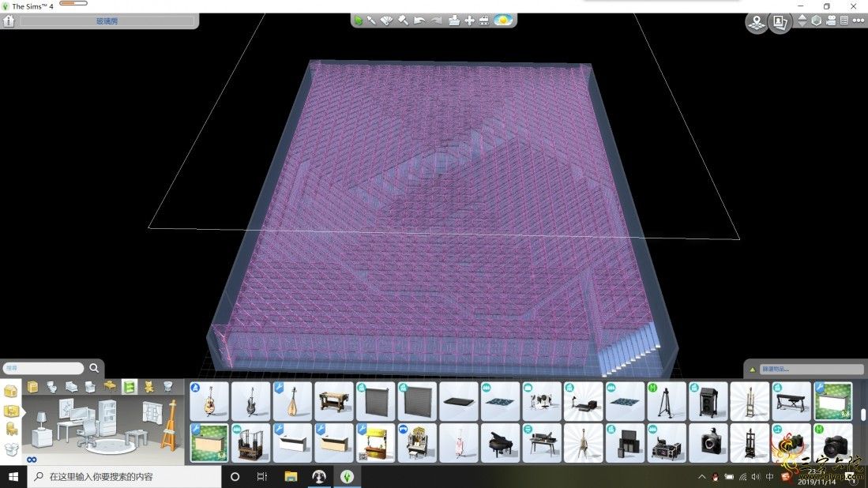Open the notebook list icon in top-right

coord(844,21)
